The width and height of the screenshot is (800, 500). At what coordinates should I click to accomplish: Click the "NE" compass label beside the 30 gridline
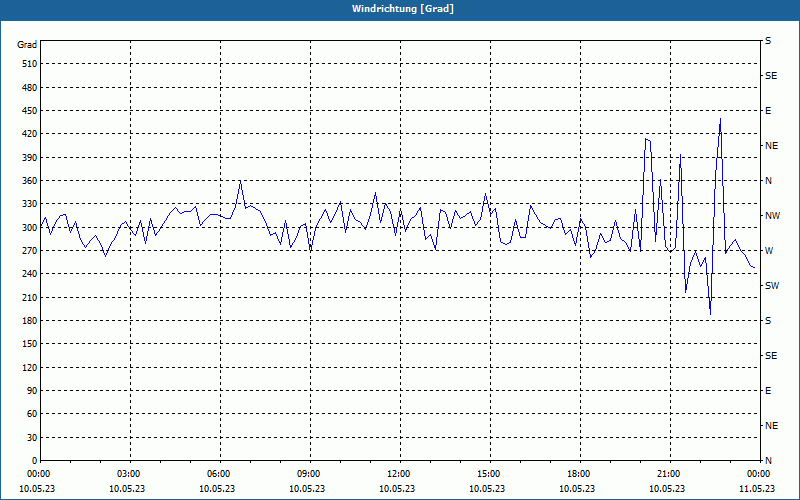click(x=771, y=426)
